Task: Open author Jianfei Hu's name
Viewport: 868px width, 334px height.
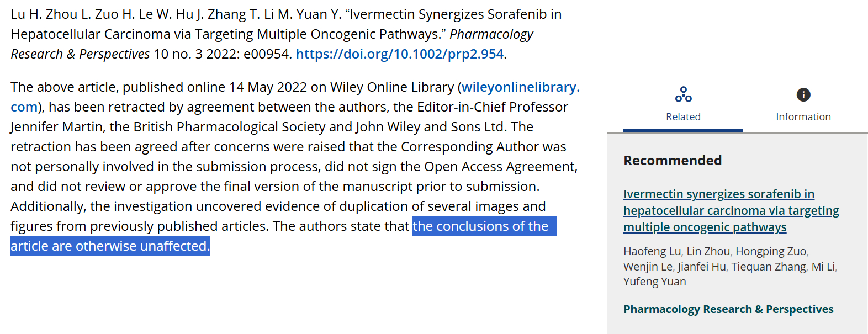Action: [x=702, y=267]
